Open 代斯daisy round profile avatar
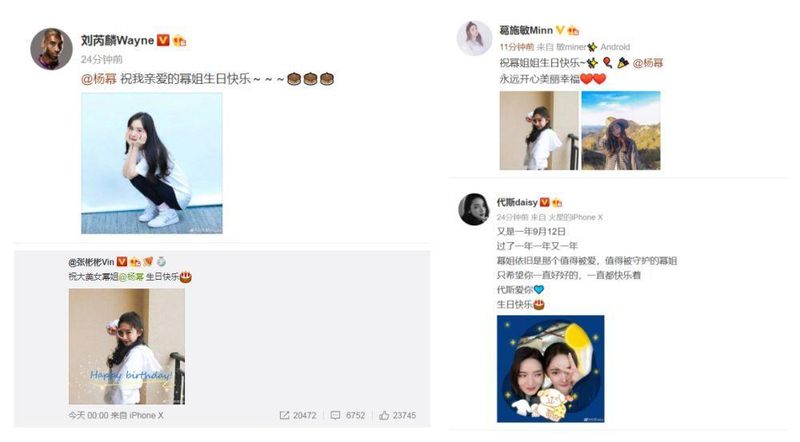800x442 pixels. point(474,209)
